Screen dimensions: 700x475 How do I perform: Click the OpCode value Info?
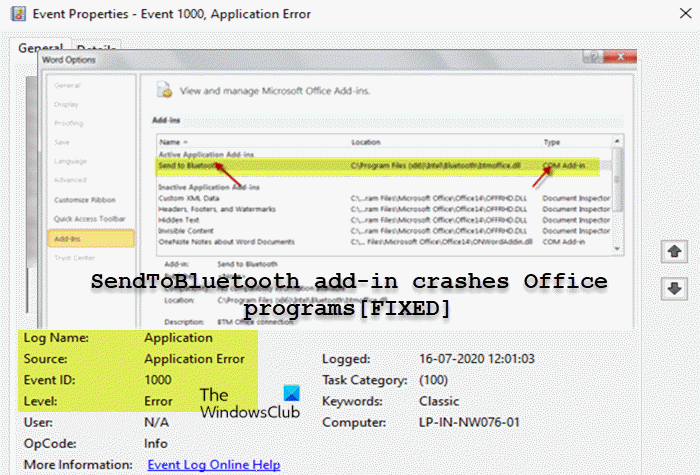pyautogui.click(x=155, y=443)
